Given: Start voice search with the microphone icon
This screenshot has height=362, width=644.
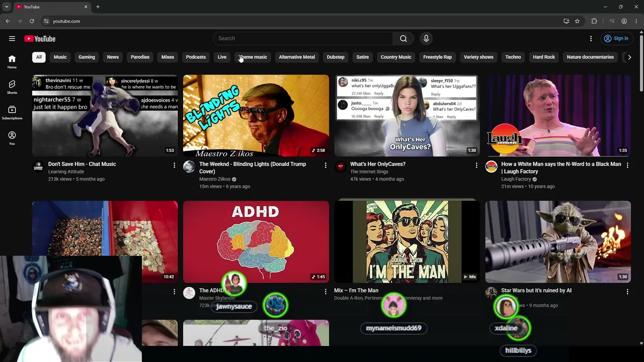Looking at the screenshot, I should (x=426, y=39).
